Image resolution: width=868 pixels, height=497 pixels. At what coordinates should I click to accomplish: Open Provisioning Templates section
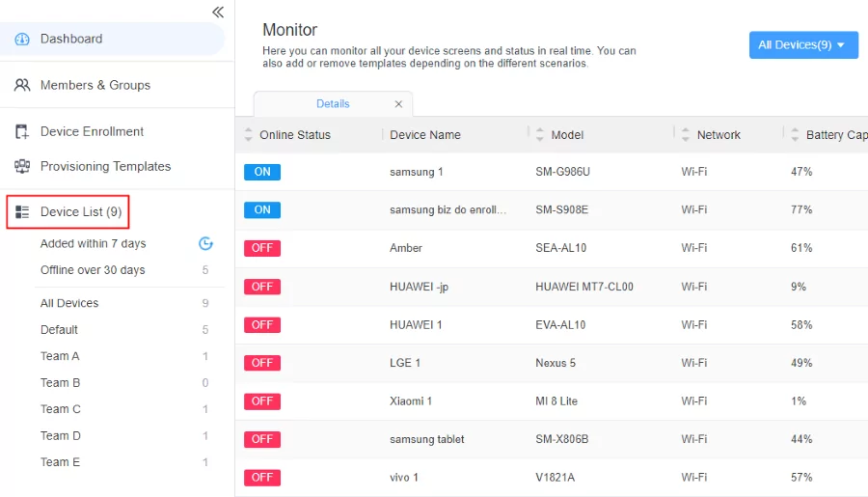point(106,166)
